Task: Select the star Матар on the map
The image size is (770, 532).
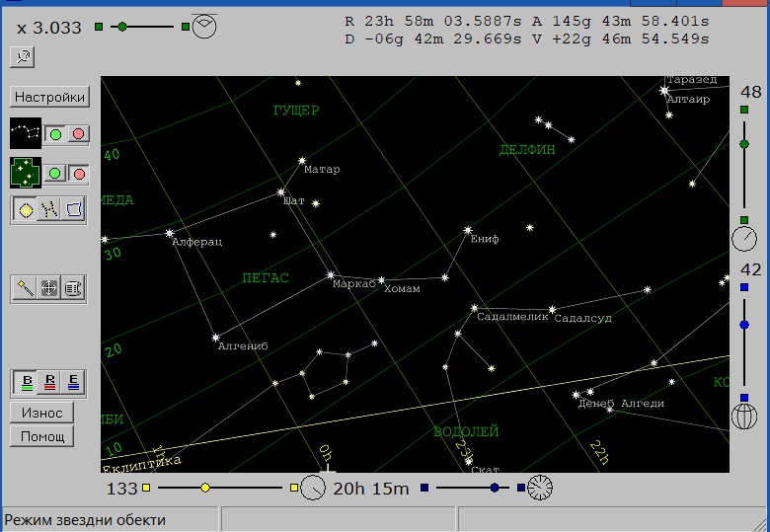Action: [302, 161]
